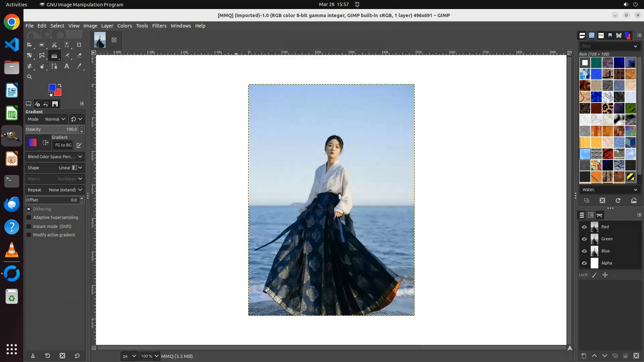Image resolution: width=644 pixels, height=362 pixels.
Task: Select the Zoom magnifier tool
Action: coord(30,77)
